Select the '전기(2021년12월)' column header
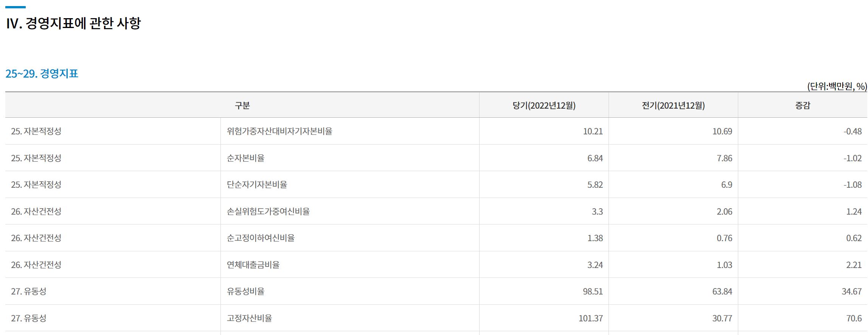The height and width of the screenshot is (335, 868). [x=673, y=105]
